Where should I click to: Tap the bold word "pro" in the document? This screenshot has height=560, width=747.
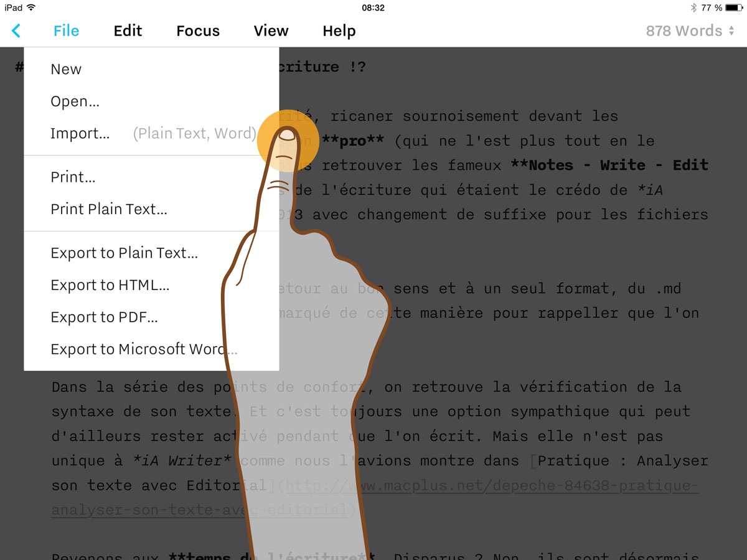click(352, 141)
